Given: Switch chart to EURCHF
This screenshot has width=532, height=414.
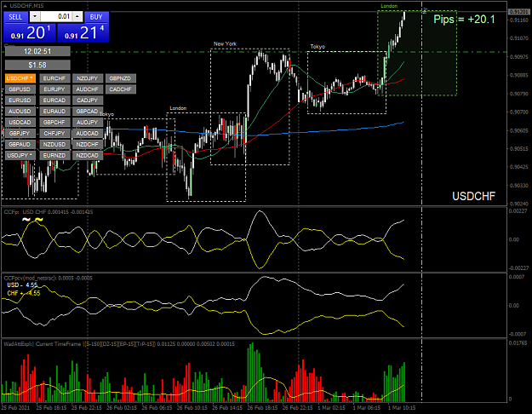Looking at the screenshot, I should [x=54, y=78].
